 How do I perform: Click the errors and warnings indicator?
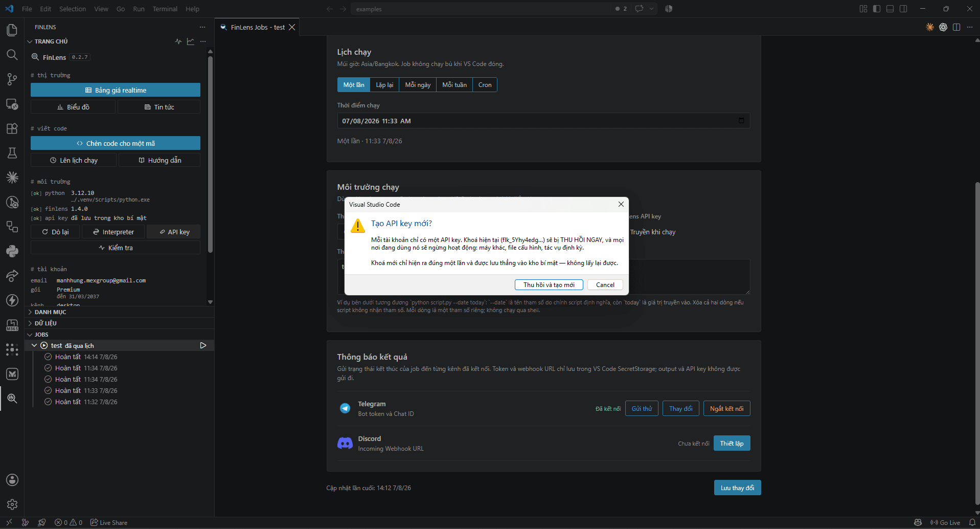coord(69,522)
